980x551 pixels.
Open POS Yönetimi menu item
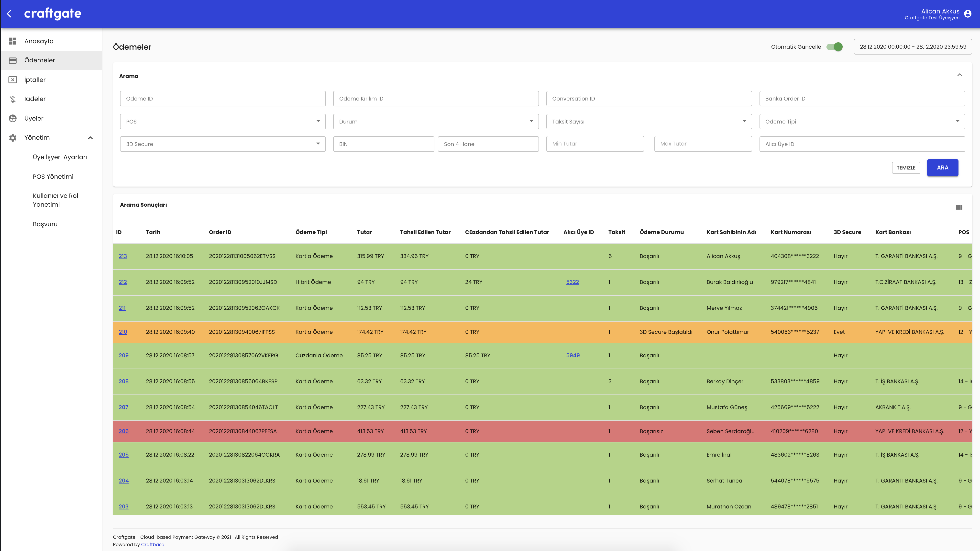(x=53, y=177)
